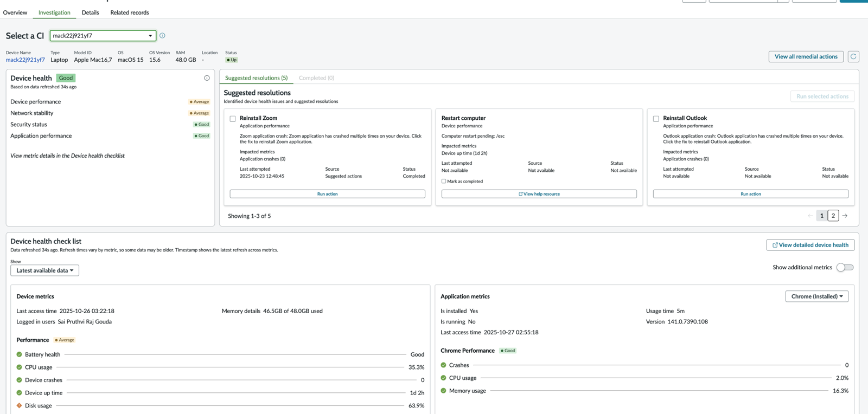Viewport: 868px width, 414px height.
Task: Click the Device up time value 1d 2h
Action: point(417,393)
